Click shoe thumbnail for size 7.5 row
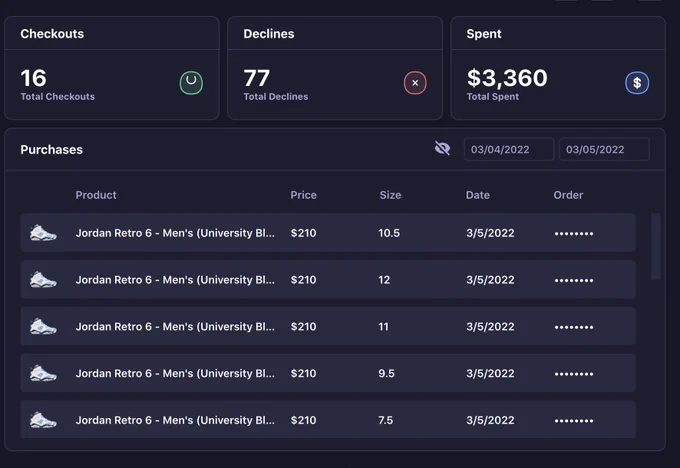Viewport: 680px width, 468px height. (43, 420)
